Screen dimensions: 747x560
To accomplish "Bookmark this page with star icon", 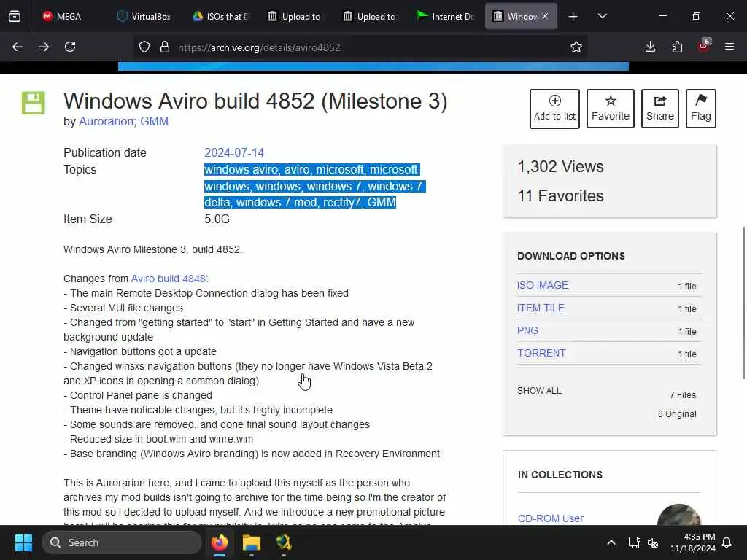I will (x=576, y=47).
